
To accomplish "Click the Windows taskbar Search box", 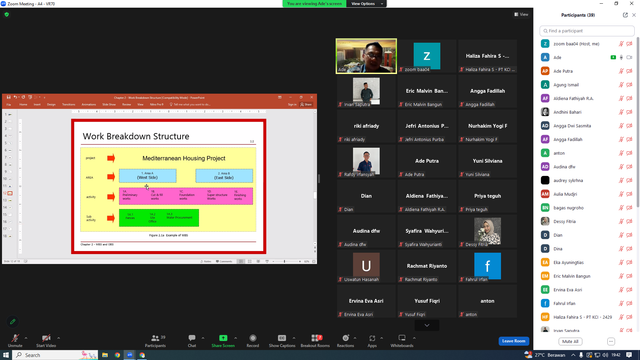I will pos(55,355).
